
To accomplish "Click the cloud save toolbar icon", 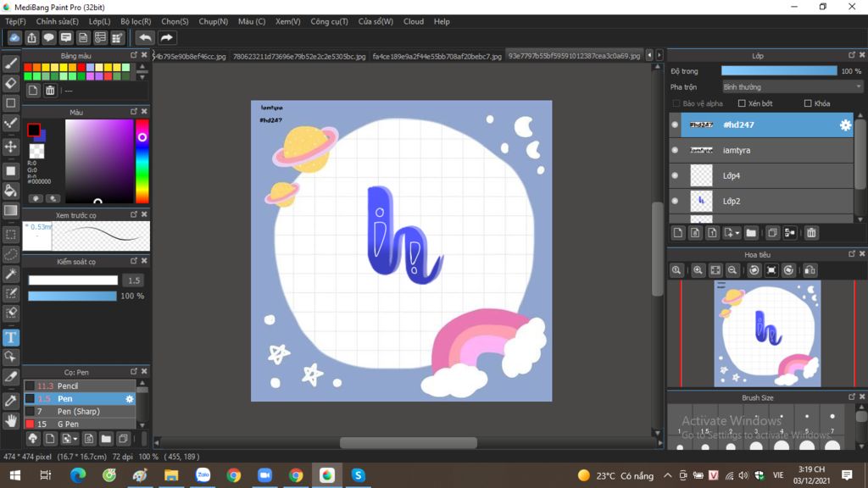I will 14,37.
